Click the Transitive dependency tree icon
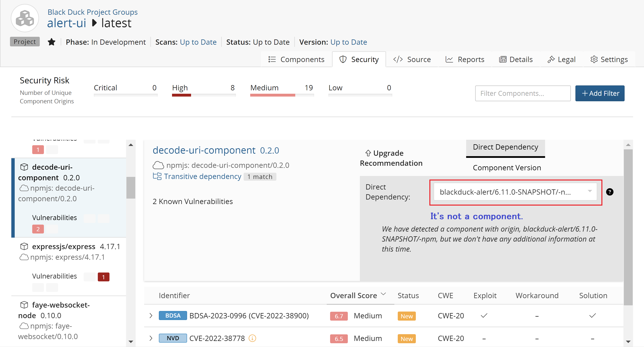Screen dimensions: 644x347 pos(157,176)
